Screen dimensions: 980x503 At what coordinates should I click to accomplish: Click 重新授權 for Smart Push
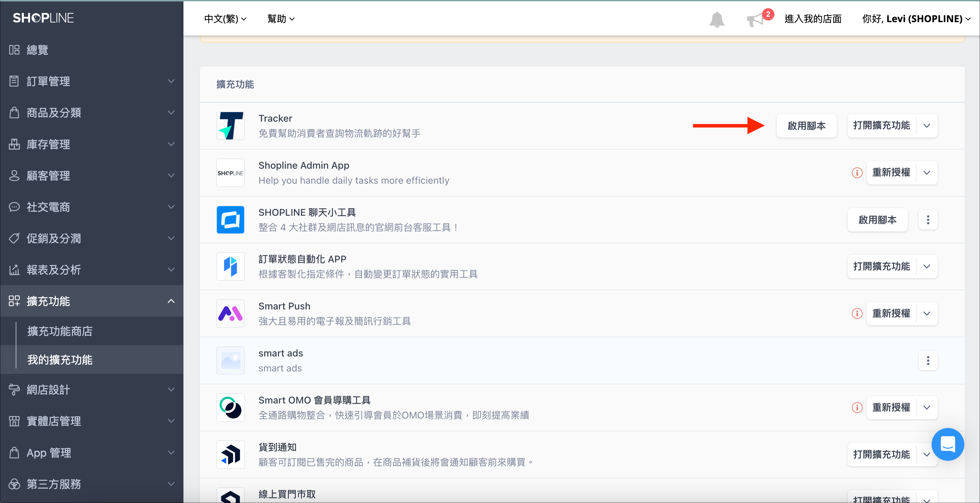pos(891,314)
